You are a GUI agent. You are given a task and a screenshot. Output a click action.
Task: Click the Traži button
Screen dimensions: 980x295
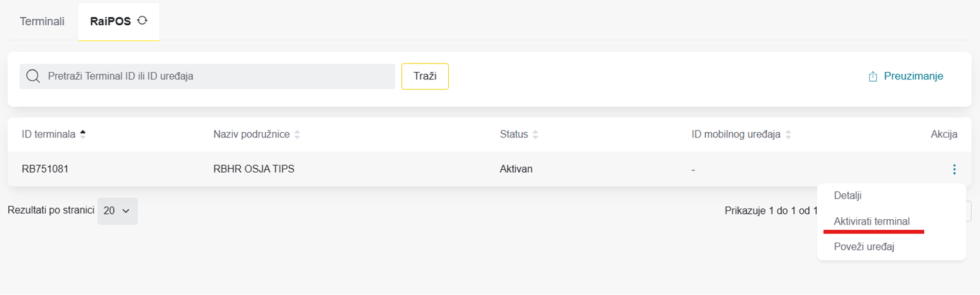pyautogui.click(x=425, y=76)
